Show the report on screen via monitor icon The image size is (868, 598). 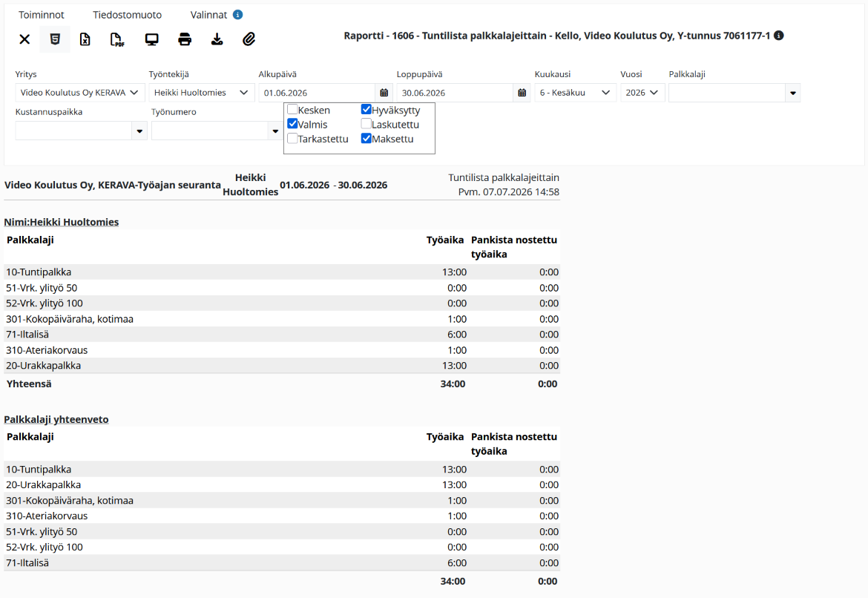coord(151,39)
